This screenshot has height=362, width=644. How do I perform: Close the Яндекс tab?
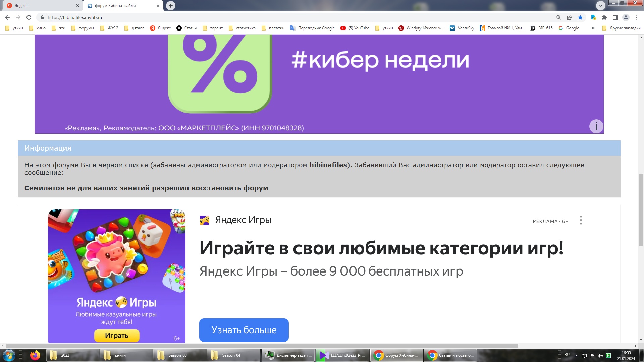78,6
